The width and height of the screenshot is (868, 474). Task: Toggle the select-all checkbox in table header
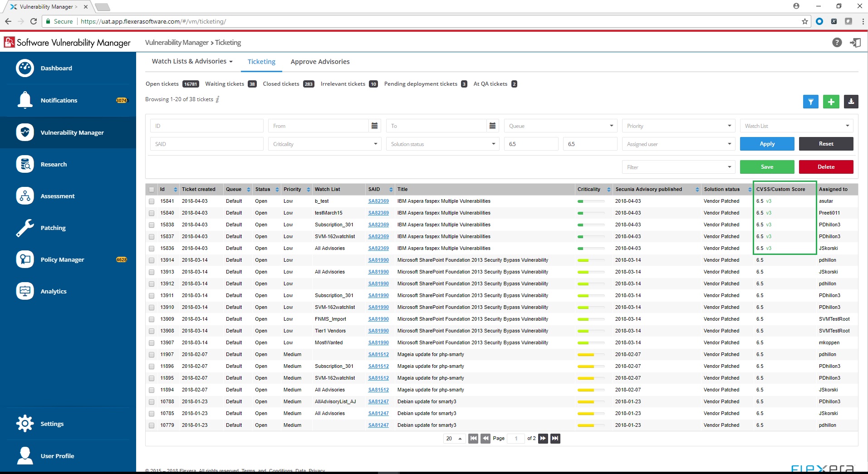152,190
